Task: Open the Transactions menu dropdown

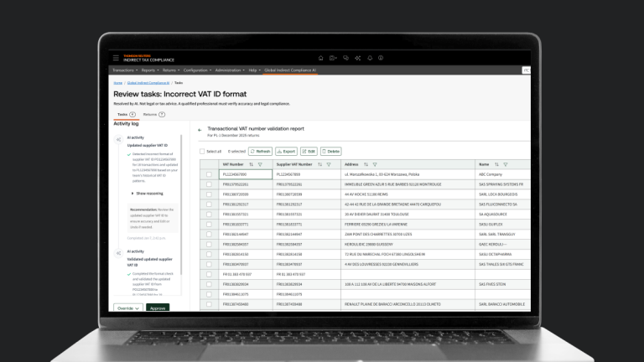Action: (x=125, y=70)
